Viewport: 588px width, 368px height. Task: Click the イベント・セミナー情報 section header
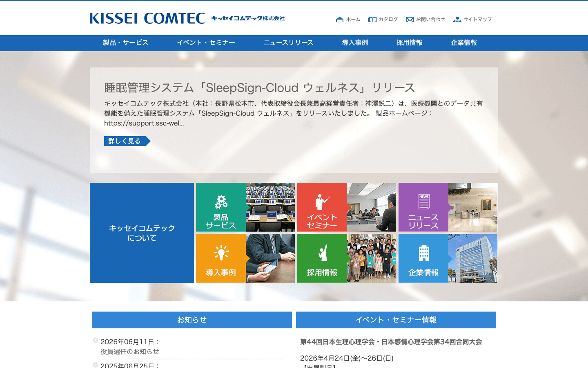pyautogui.click(x=396, y=320)
